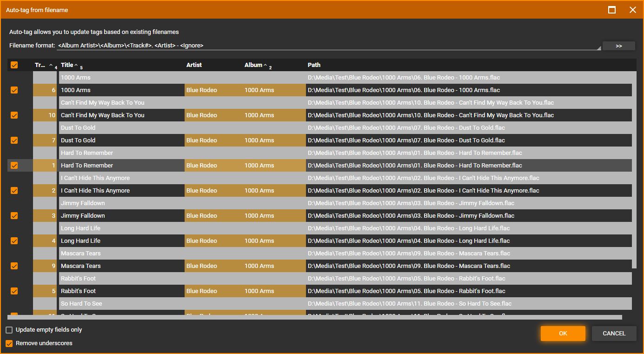Viewport: 644px width, 354px height.
Task: Sort the list by Title column header
Action: pyautogui.click(x=67, y=65)
